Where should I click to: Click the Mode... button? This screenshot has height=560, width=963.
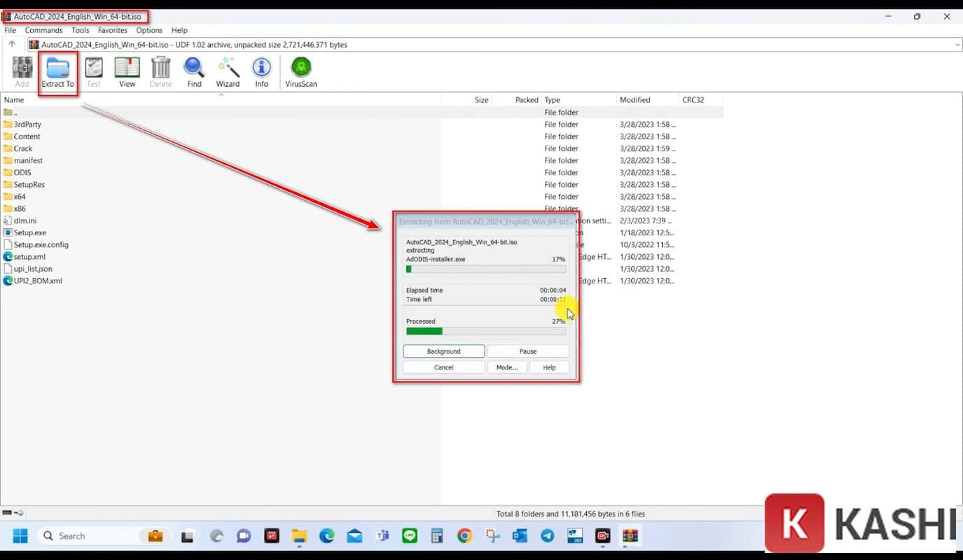(506, 367)
